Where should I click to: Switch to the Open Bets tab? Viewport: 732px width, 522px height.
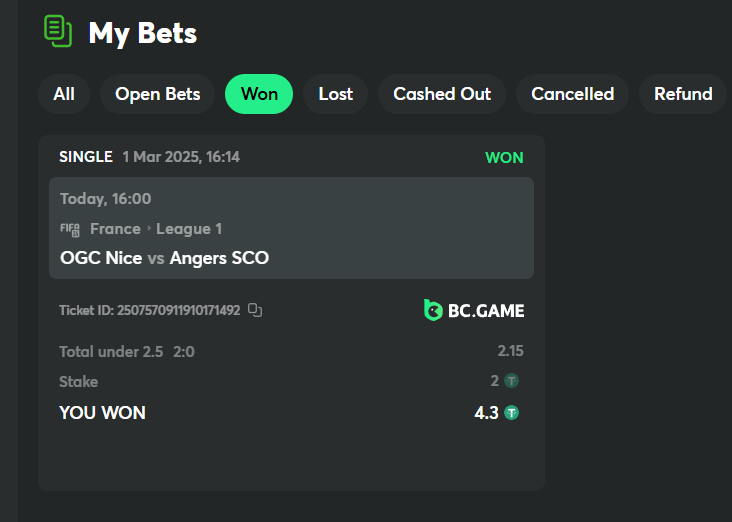158,94
